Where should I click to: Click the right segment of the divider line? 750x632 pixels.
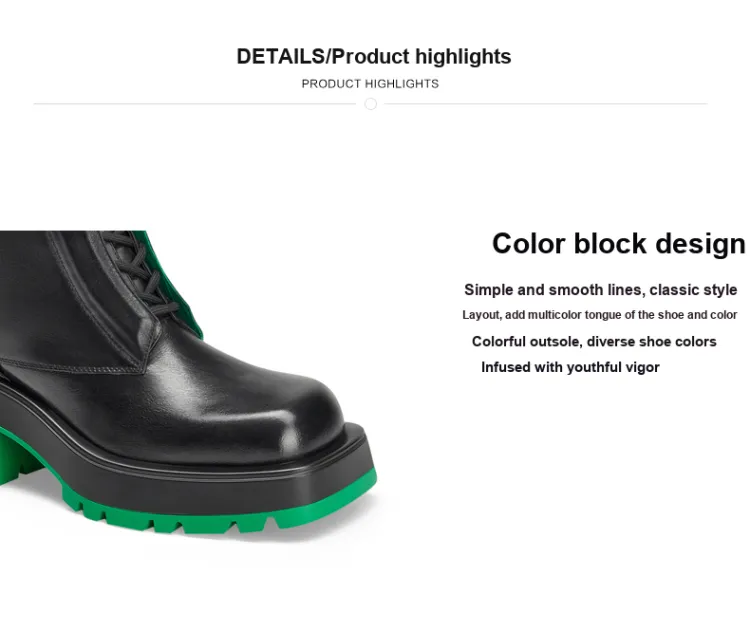click(545, 103)
